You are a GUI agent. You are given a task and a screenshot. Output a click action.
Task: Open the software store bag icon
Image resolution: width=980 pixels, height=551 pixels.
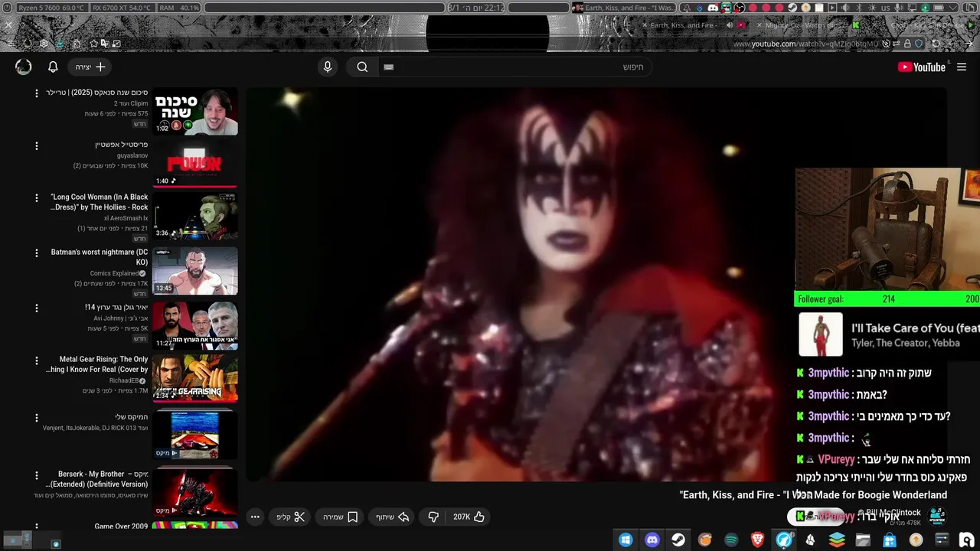tap(890, 540)
